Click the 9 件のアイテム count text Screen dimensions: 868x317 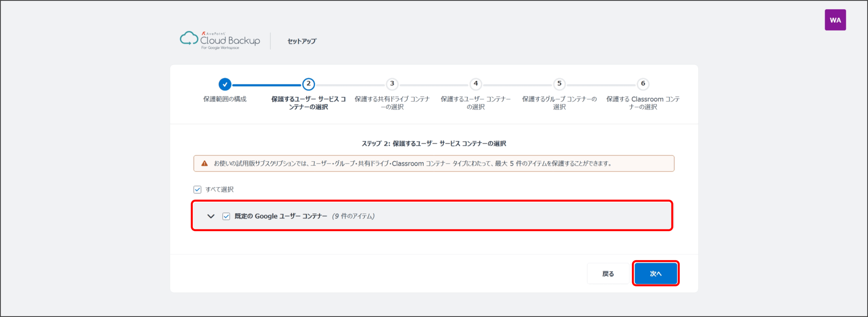353,216
